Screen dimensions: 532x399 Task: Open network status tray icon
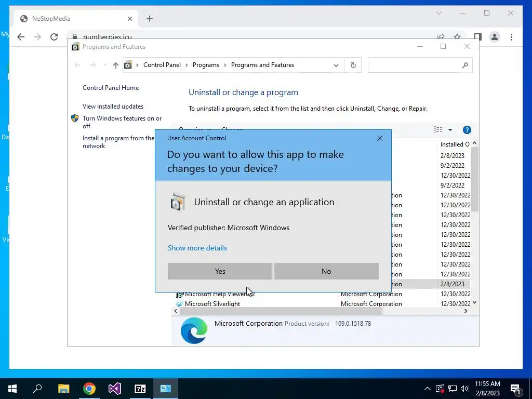pyautogui.click(x=453, y=389)
